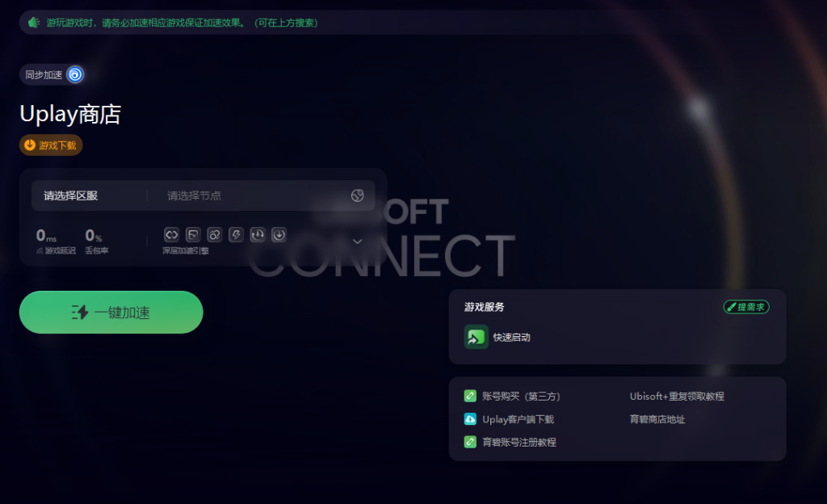The width and height of the screenshot is (827, 504).
Task: Open the Ubisoft+重复领取教程 link
Action: (x=677, y=396)
